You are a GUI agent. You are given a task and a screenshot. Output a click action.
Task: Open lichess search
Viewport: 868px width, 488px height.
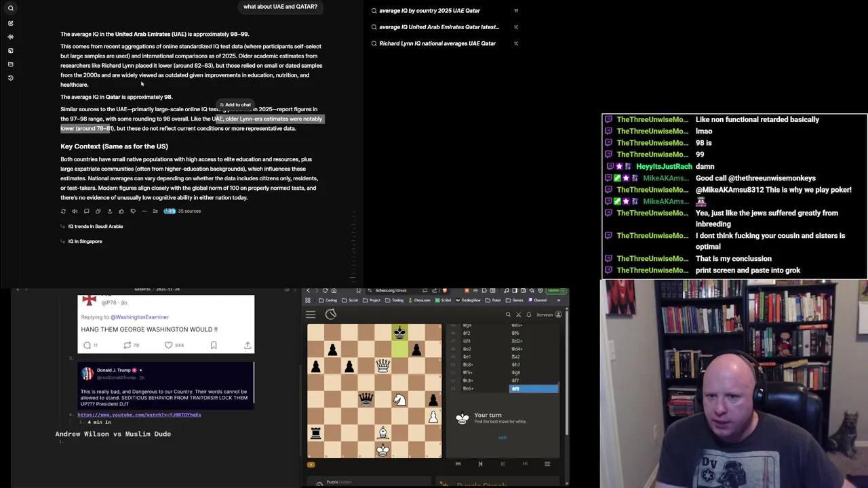[508, 314]
